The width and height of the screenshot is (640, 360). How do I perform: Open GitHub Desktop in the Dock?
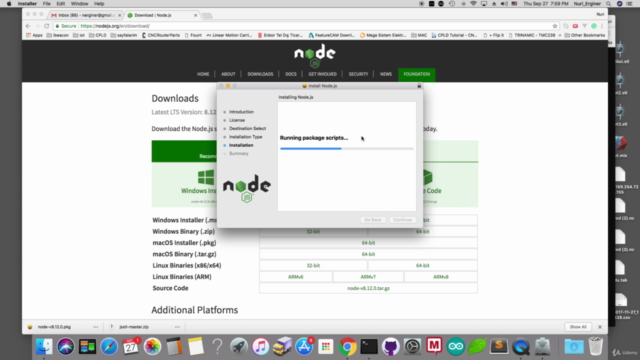(391, 347)
